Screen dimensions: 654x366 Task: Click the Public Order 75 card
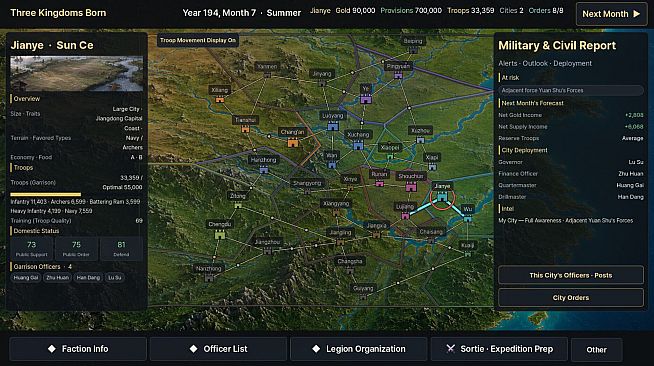pyautogui.click(x=76, y=248)
